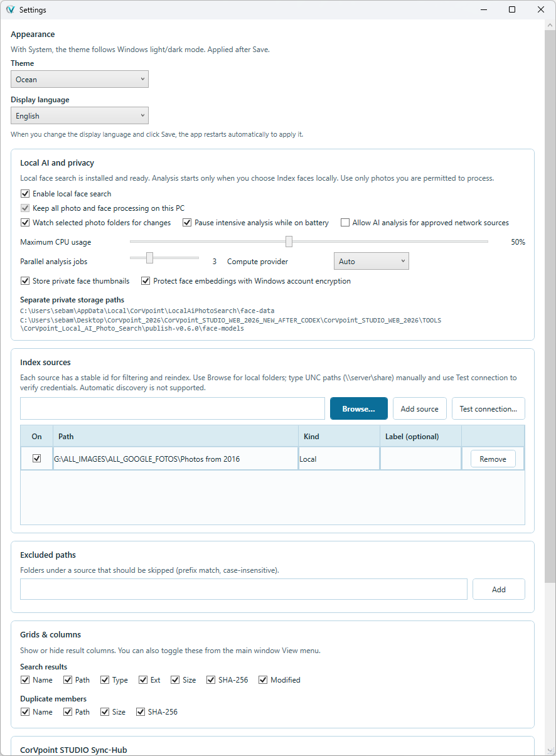Click Test connection... button
Viewport: 556px width, 756px height.
pyautogui.click(x=488, y=408)
